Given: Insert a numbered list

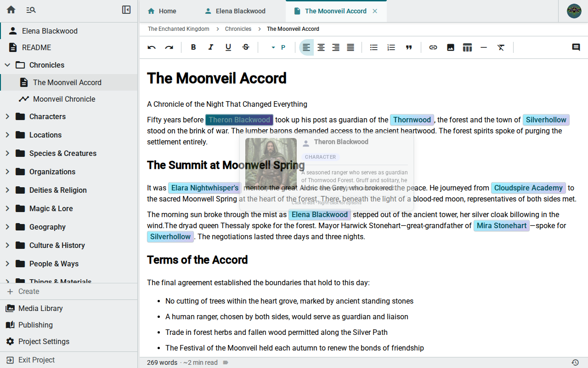Looking at the screenshot, I should click(x=391, y=47).
